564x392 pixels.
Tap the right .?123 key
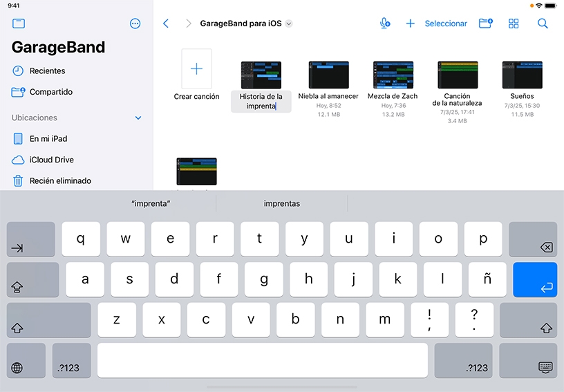pos(463,360)
